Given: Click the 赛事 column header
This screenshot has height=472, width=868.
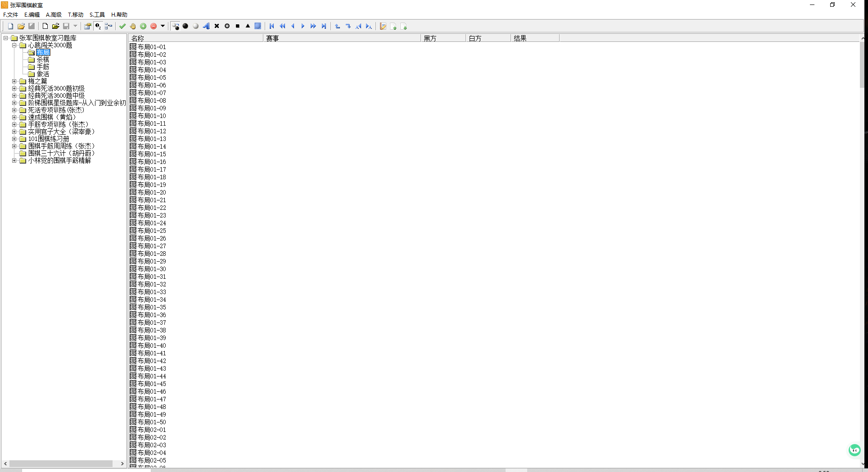Looking at the screenshot, I should tap(342, 38).
